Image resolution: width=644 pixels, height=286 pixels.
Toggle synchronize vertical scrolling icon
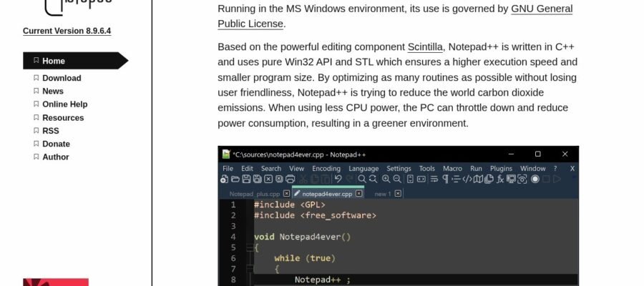(x=410, y=179)
